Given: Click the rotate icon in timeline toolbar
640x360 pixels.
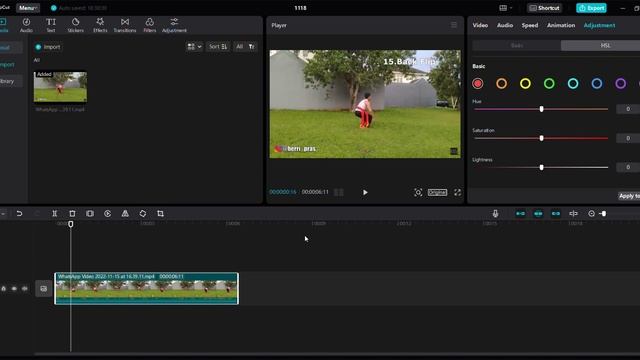Looking at the screenshot, I should (x=143, y=213).
